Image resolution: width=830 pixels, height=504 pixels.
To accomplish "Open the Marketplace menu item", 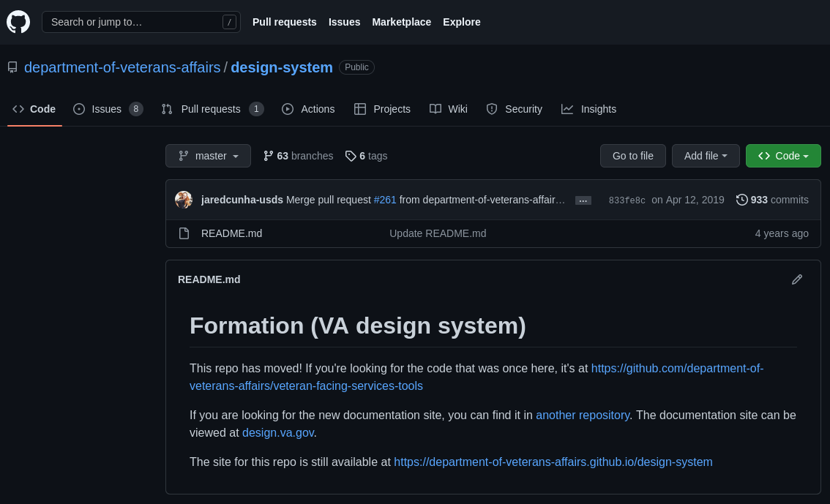I will click(x=401, y=22).
